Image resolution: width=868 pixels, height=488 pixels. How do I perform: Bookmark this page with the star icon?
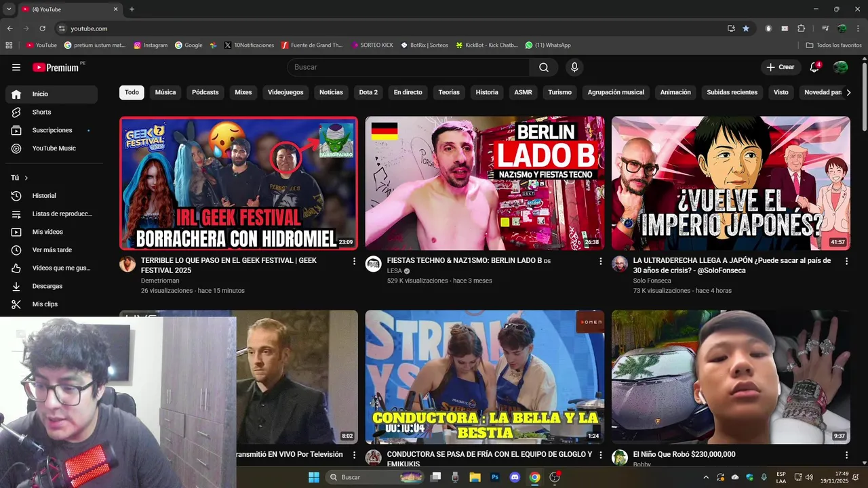[746, 28]
